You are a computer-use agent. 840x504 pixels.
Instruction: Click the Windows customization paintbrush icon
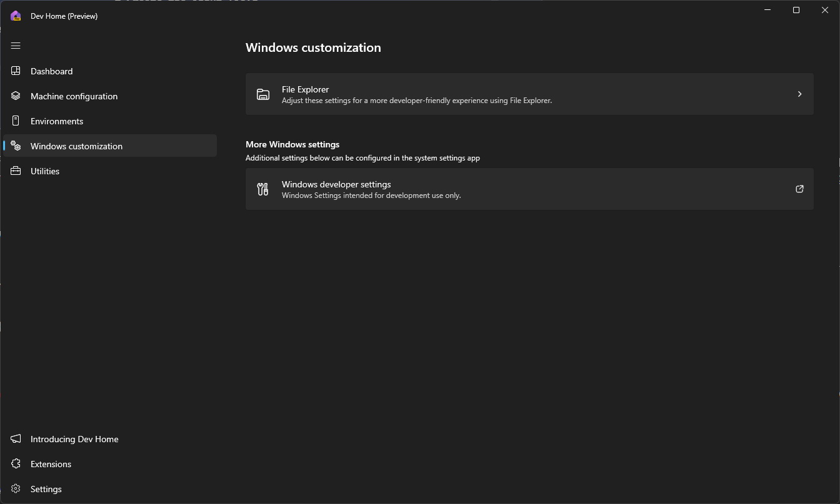(x=15, y=146)
